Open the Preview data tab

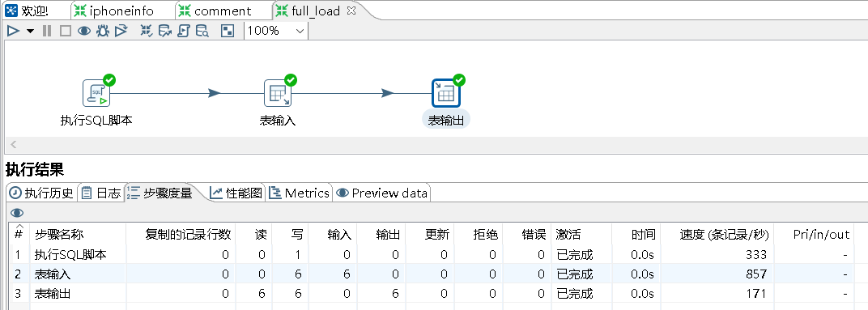click(x=381, y=193)
